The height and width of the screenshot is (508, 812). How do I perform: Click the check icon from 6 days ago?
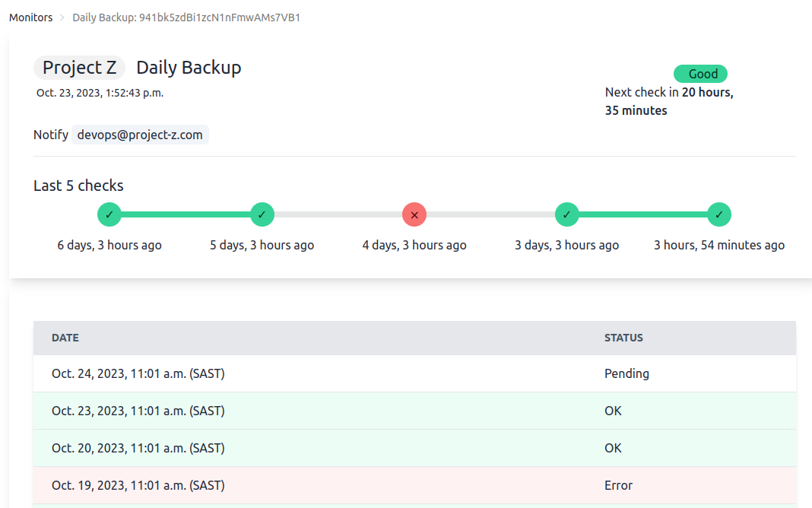[109, 214]
